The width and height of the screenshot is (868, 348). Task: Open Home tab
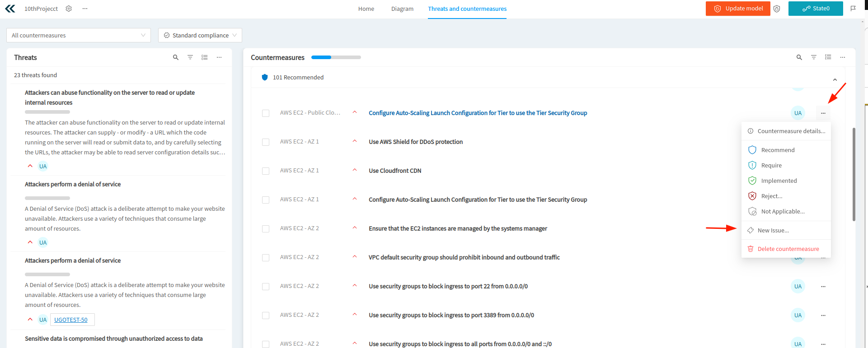pyautogui.click(x=366, y=9)
